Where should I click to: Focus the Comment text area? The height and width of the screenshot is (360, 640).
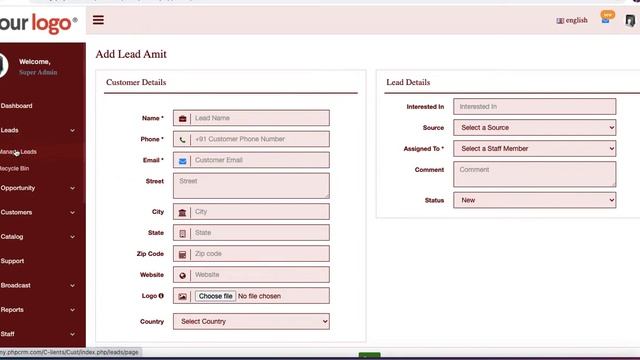[x=534, y=174]
